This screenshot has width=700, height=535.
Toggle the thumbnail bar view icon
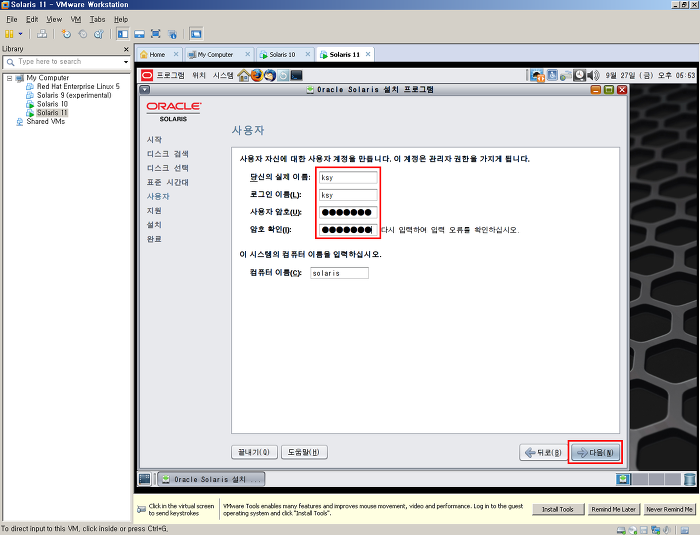coord(139,34)
